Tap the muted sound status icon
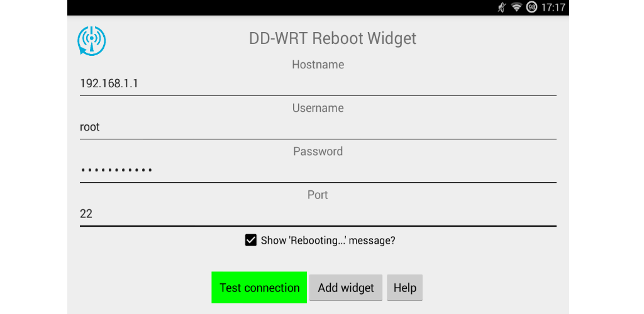 coord(502,8)
